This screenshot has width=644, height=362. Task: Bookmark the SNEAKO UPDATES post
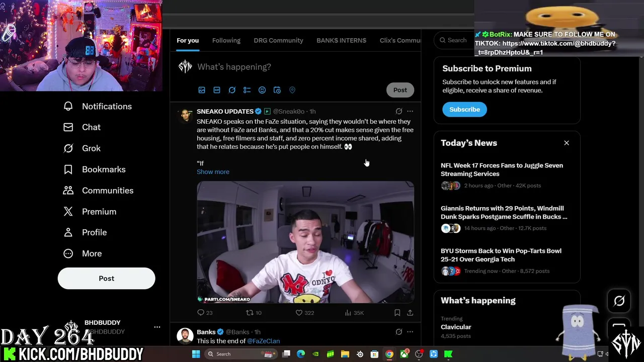397,313
